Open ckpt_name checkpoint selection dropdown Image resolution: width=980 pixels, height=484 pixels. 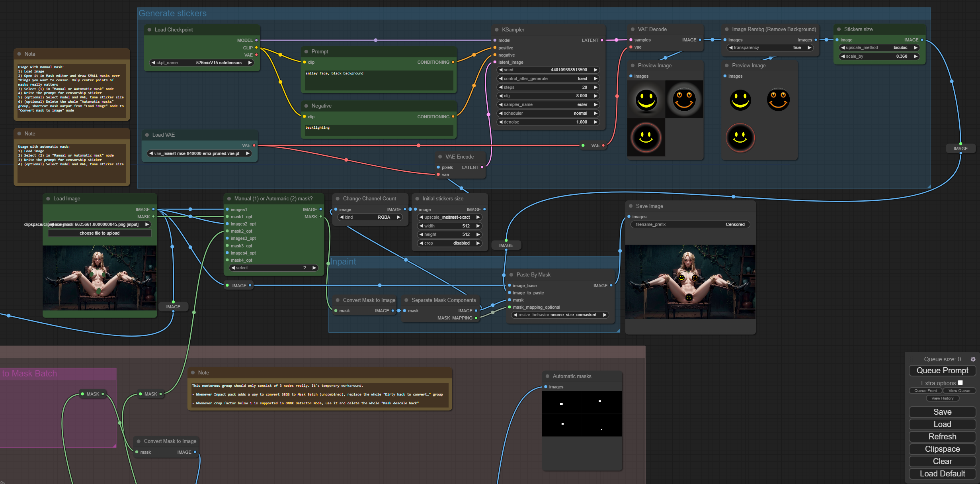click(202, 63)
